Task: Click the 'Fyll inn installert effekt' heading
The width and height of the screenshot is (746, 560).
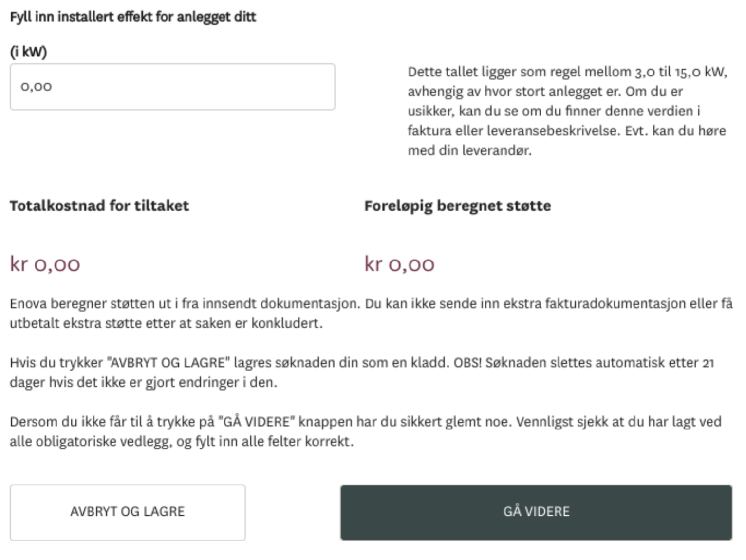Action: (x=133, y=17)
